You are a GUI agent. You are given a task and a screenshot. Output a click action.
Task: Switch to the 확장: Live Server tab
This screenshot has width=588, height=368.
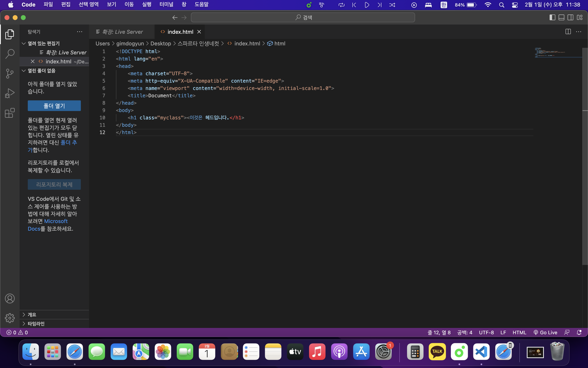[122, 32]
